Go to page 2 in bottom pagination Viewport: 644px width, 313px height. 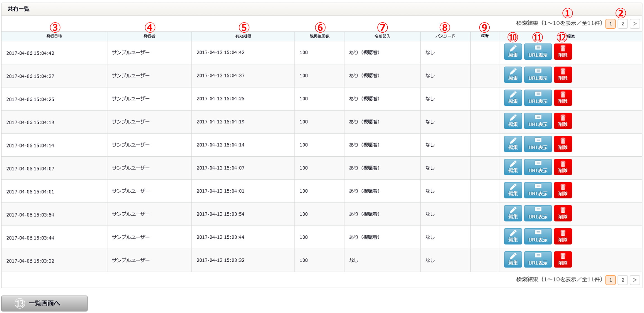[x=623, y=280]
